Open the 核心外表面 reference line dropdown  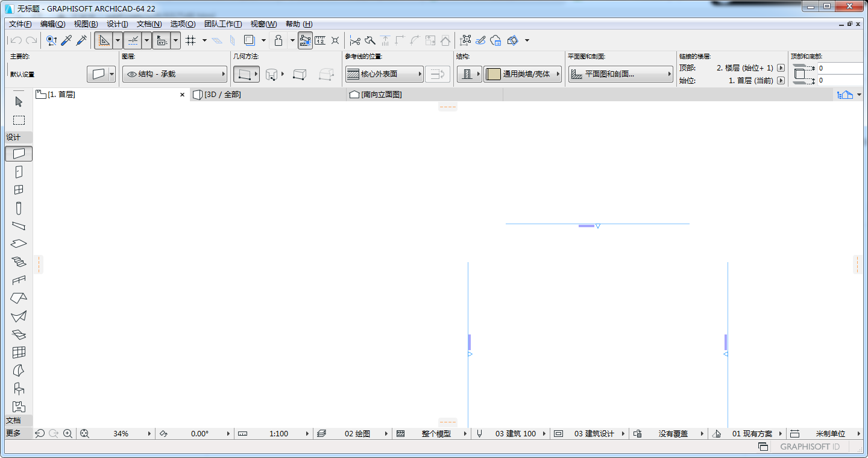(x=384, y=74)
